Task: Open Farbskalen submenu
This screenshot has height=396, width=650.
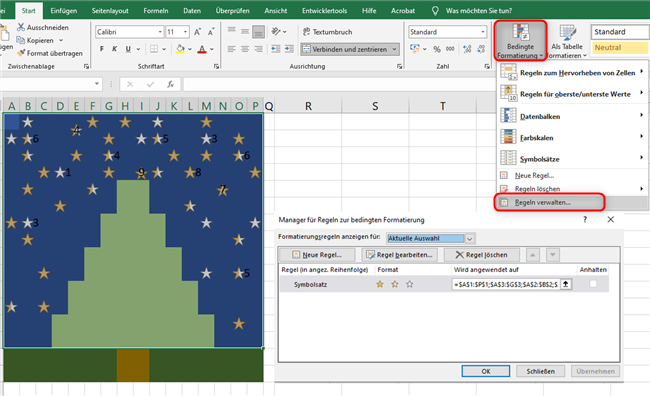Action: [572, 137]
